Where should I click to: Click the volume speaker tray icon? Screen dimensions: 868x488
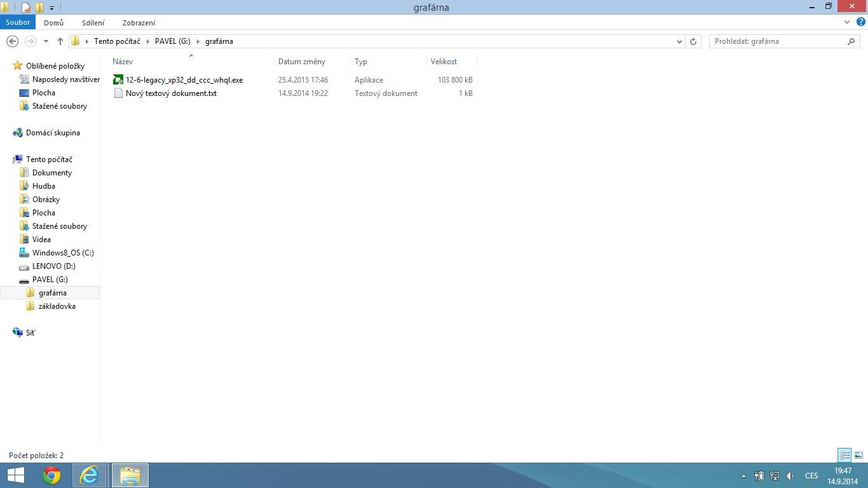tap(790, 476)
